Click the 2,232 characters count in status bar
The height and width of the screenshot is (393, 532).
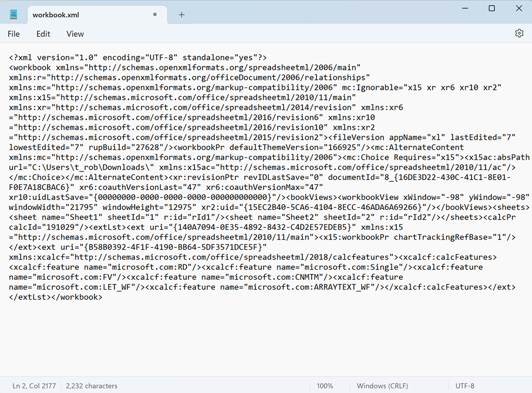click(x=92, y=386)
